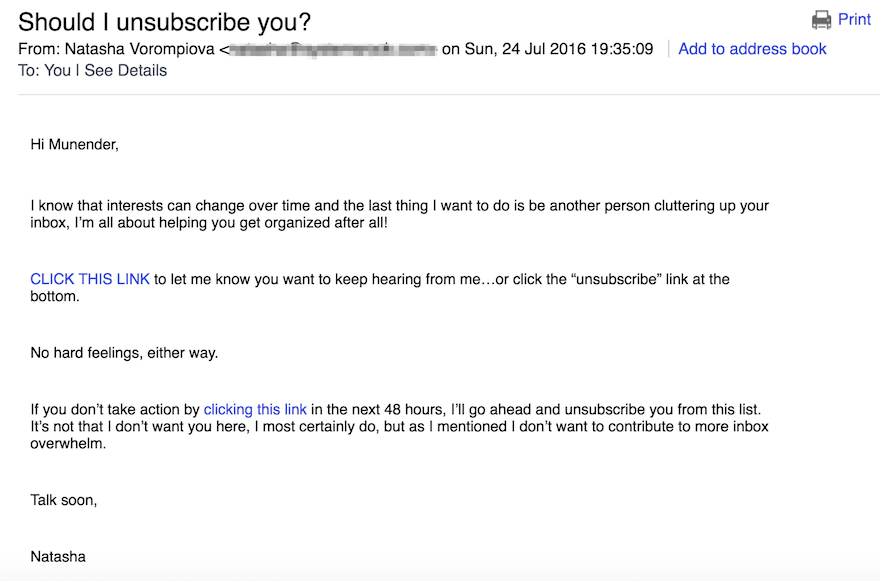The height and width of the screenshot is (581, 880).
Task: Click the "Talk soon," closing line
Action: (64, 500)
